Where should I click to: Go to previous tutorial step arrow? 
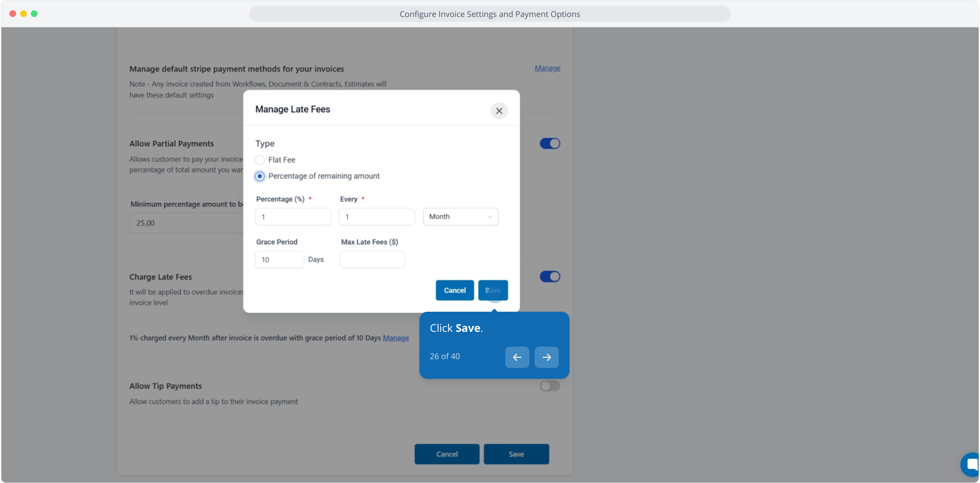pos(517,357)
